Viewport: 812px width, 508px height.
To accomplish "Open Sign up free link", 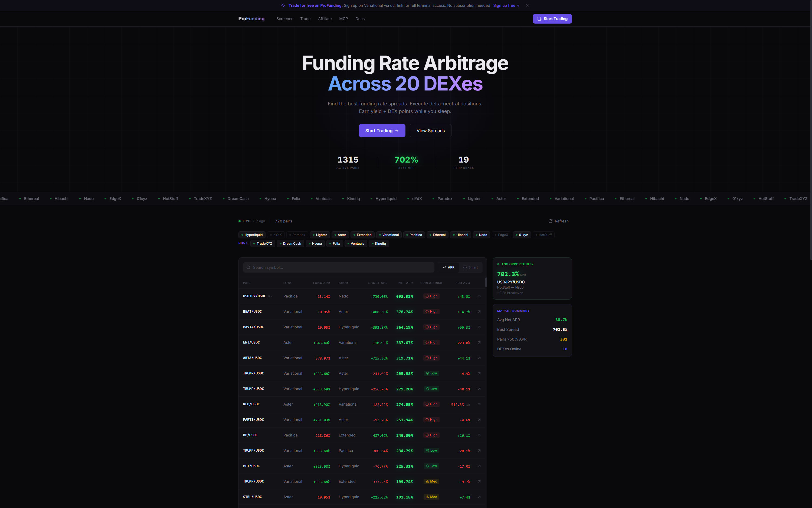I will tap(506, 5).
